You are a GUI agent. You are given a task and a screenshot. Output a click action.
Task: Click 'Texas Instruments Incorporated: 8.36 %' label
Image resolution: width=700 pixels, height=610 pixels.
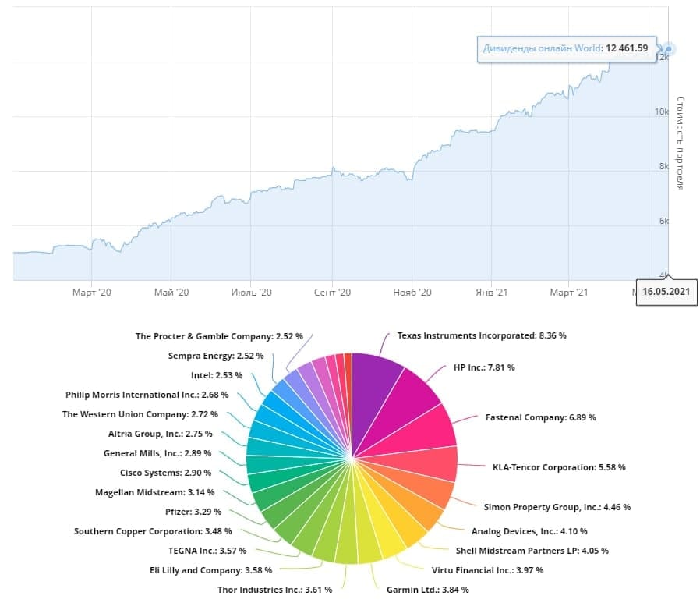click(482, 335)
